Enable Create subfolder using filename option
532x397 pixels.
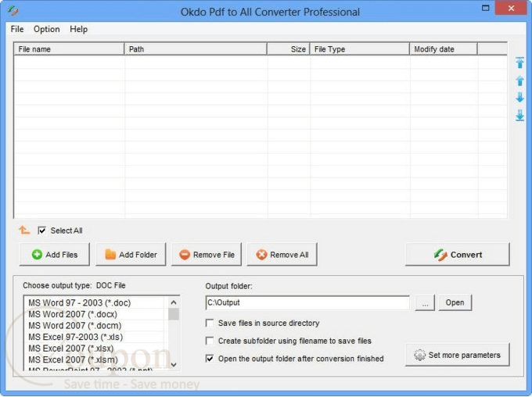pyautogui.click(x=210, y=341)
